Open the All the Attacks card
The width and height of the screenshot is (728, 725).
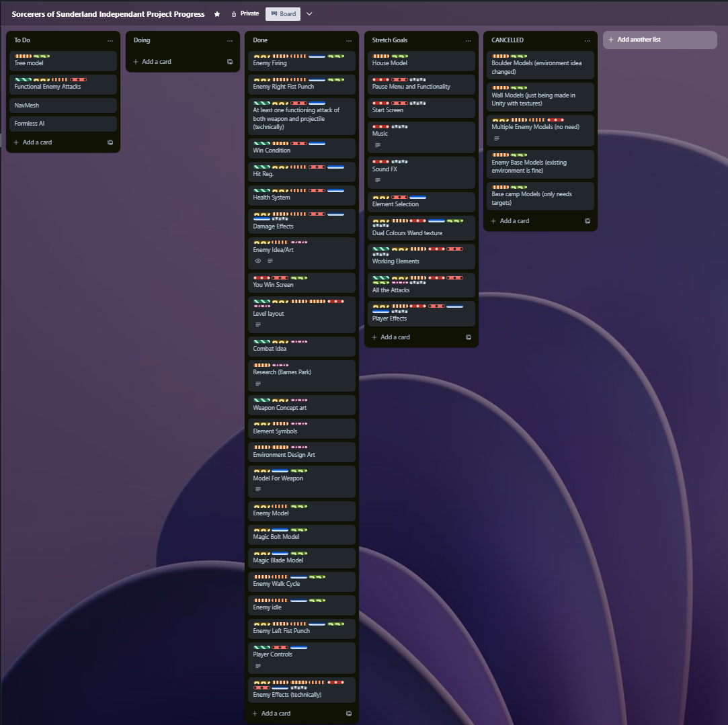click(x=421, y=285)
